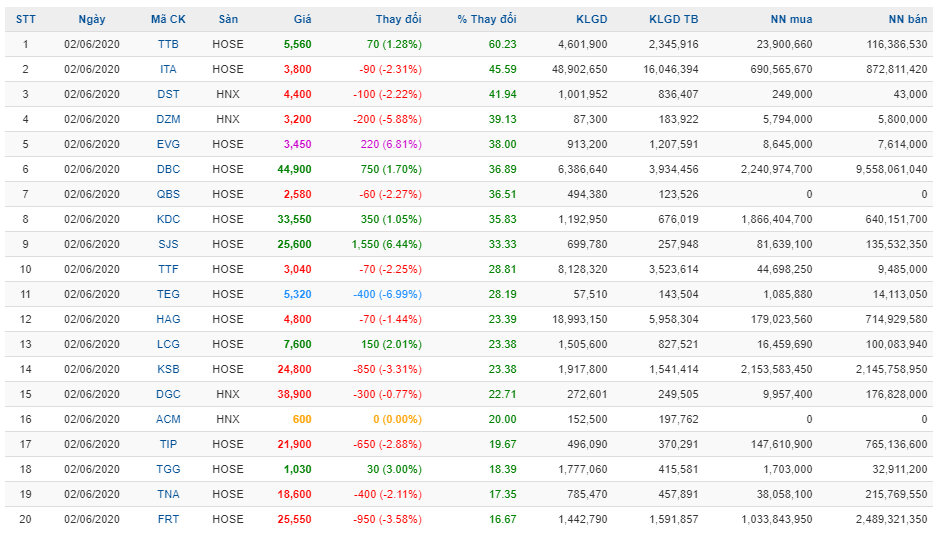Screen dimensions: 944x539
Task: Sort by the KLGD column header
Action: point(591,20)
